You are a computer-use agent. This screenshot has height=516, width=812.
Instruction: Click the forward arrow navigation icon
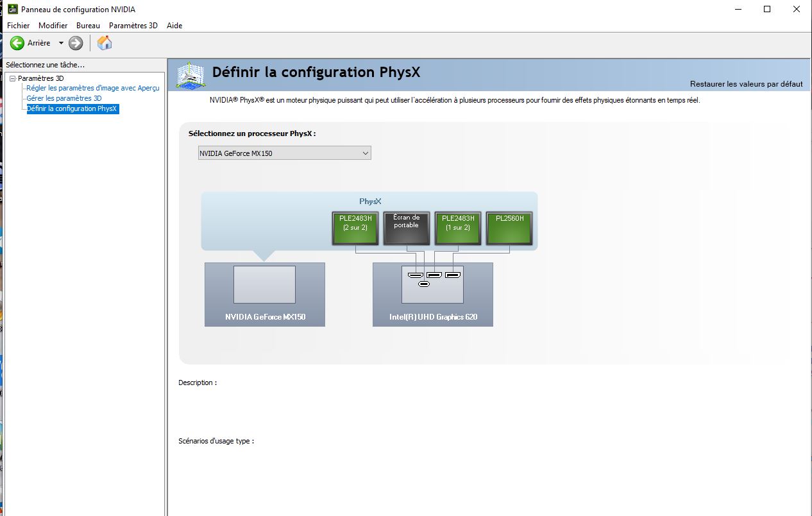click(x=76, y=43)
